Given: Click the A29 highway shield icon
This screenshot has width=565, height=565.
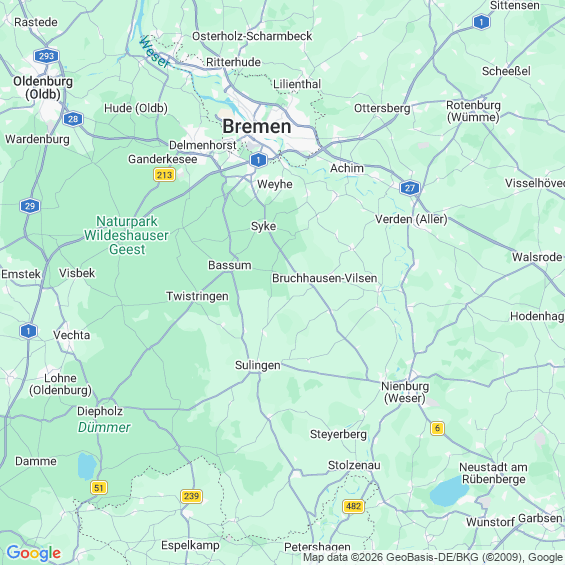Looking at the screenshot, I should 30,206.
